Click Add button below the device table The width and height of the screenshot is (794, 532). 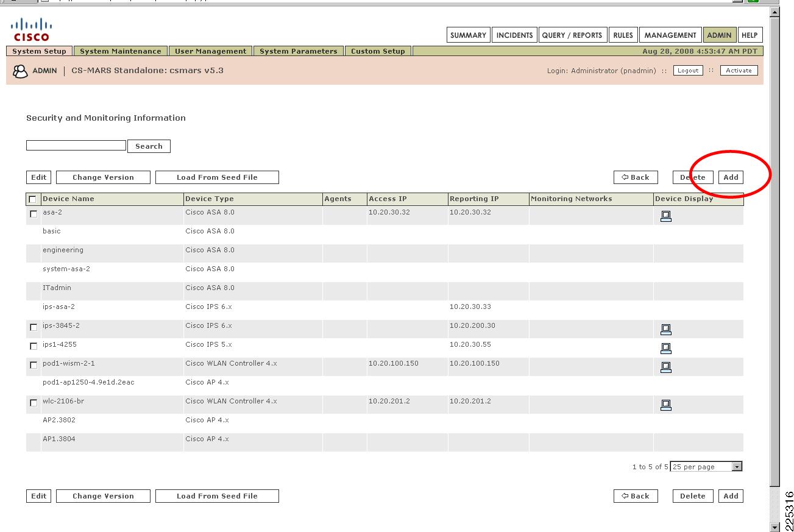pos(731,496)
